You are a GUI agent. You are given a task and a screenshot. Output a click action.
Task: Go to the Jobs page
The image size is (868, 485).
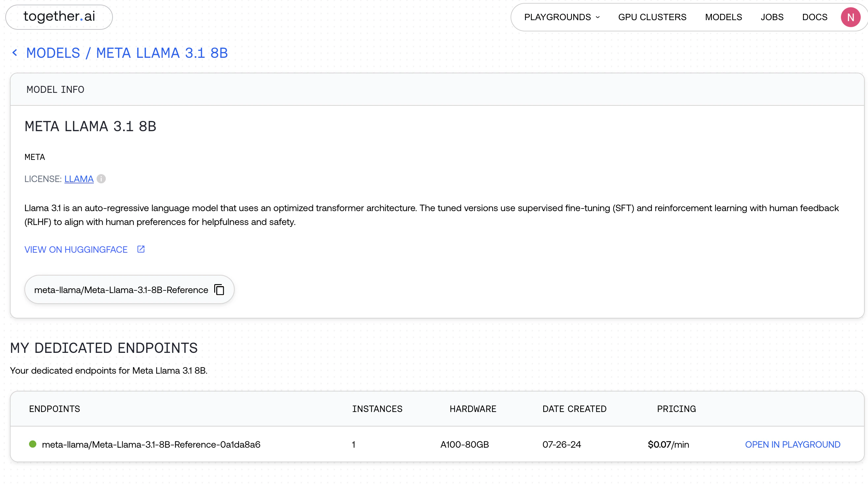[772, 17]
